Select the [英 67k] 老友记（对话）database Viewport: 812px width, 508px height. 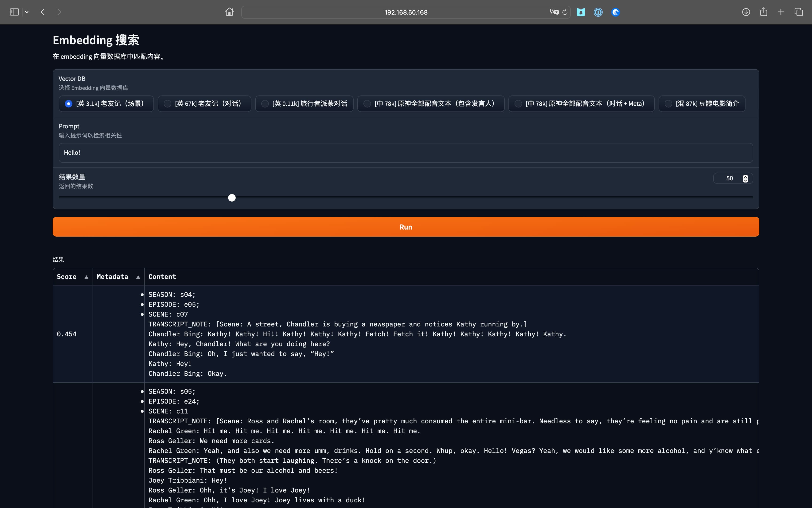(204, 103)
